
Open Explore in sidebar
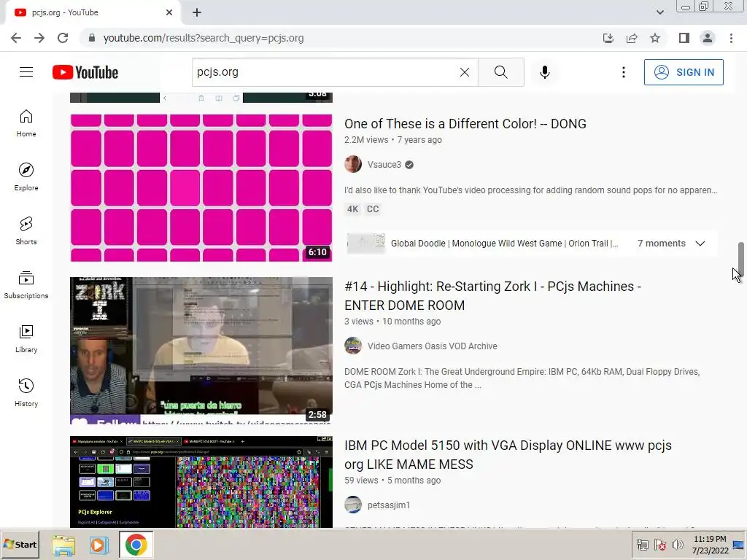tap(26, 176)
